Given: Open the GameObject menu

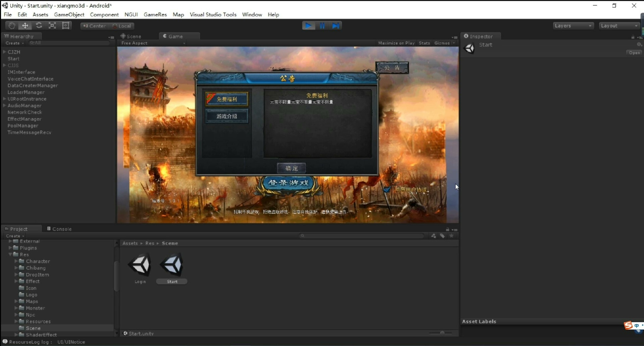Looking at the screenshot, I should pyautogui.click(x=69, y=15).
